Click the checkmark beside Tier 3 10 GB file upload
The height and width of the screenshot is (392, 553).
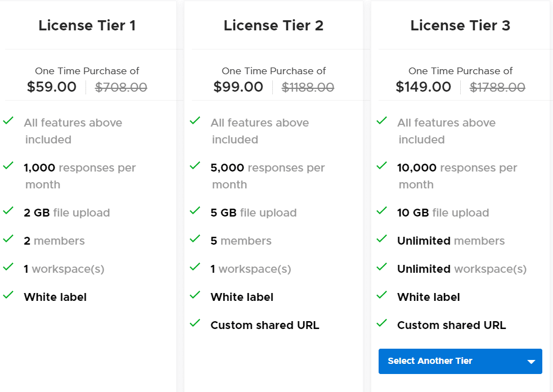pyautogui.click(x=382, y=211)
